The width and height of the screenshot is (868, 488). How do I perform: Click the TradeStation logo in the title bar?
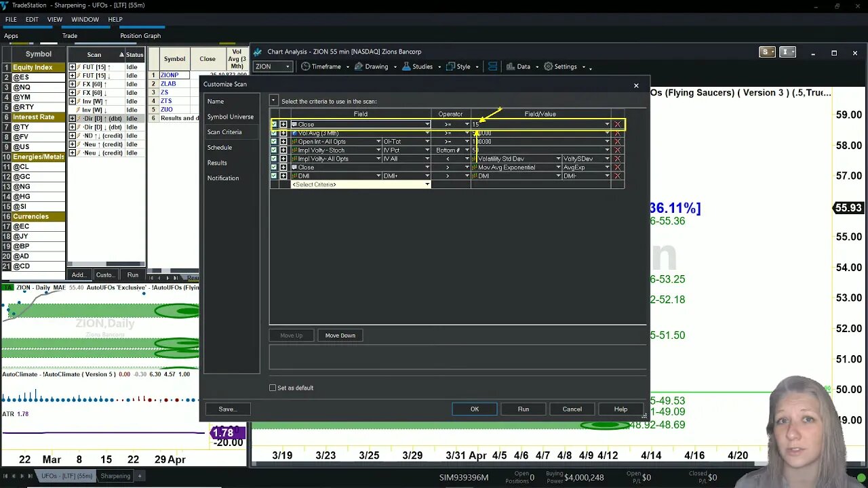coord(5,5)
